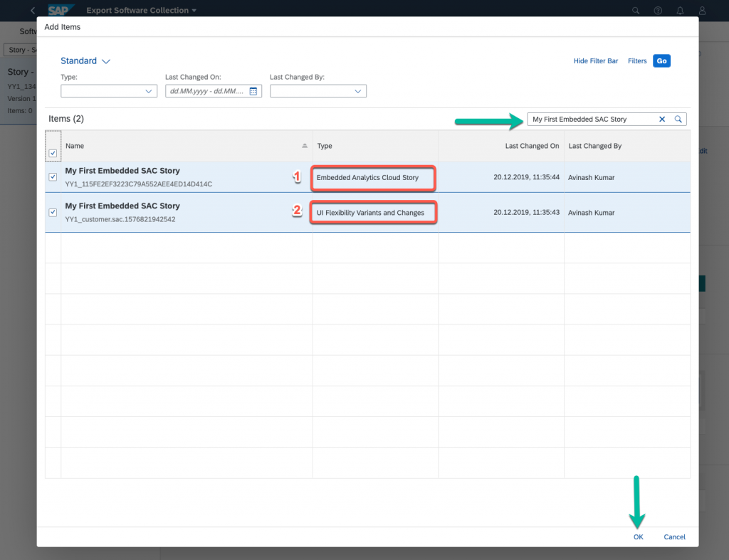This screenshot has height=560, width=729.
Task: Click Avinash Kumar in second row
Action: coord(591,213)
